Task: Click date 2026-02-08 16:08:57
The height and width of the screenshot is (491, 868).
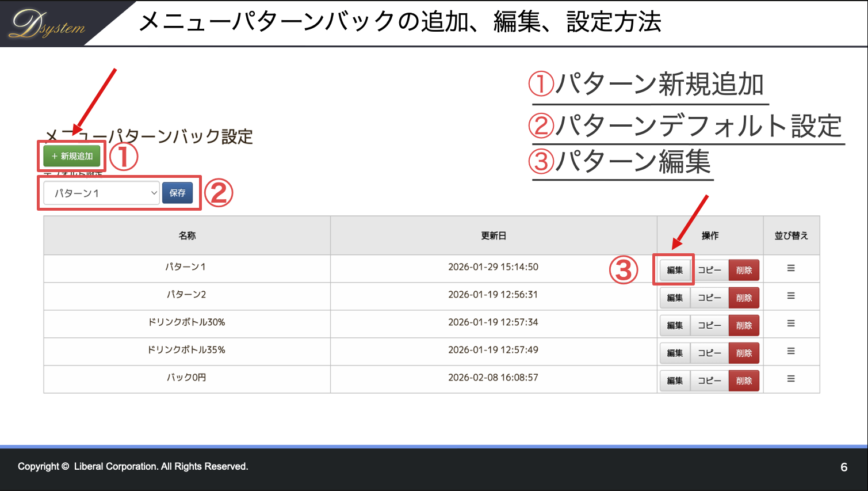Action: pyautogui.click(x=494, y=378)
